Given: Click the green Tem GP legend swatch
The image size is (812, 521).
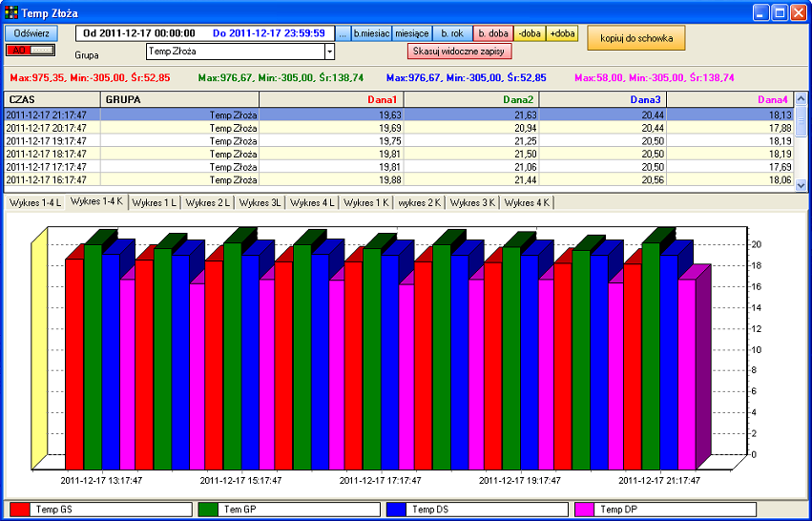Looking at the screenshot, I should (x=207, y=510).
